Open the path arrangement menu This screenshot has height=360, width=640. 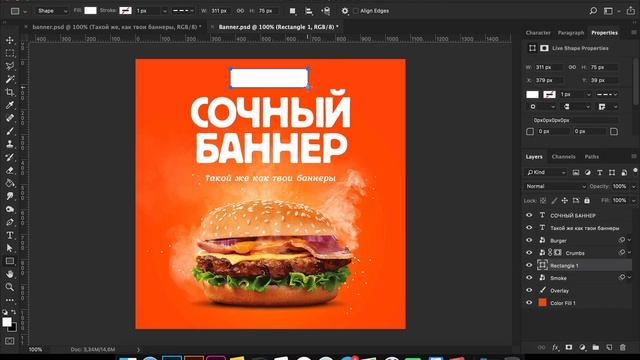(325, 11)
